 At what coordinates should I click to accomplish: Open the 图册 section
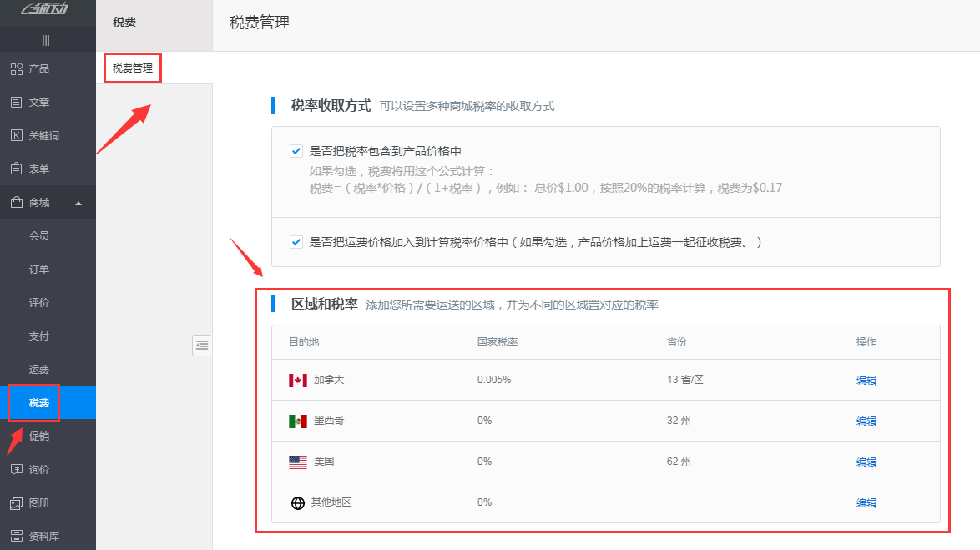click(39, 502)
